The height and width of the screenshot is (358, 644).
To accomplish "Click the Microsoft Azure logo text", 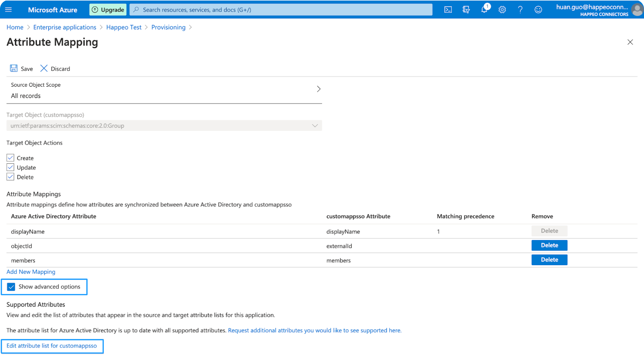I will click(x=53, y=10).
